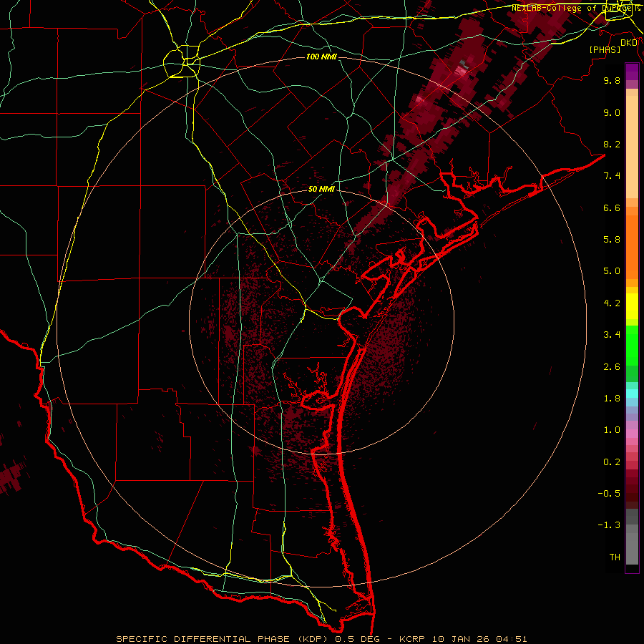Click the 1.0 value on the scale
This screenshot has width=644, height=644.
pyautogui.click(x=612, y=430)
